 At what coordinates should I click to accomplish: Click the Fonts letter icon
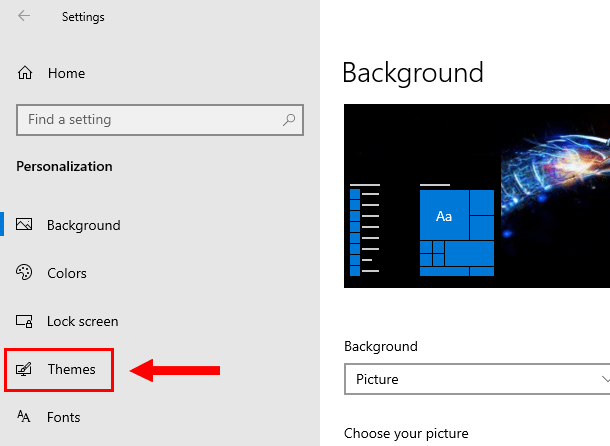pos(25,417)
